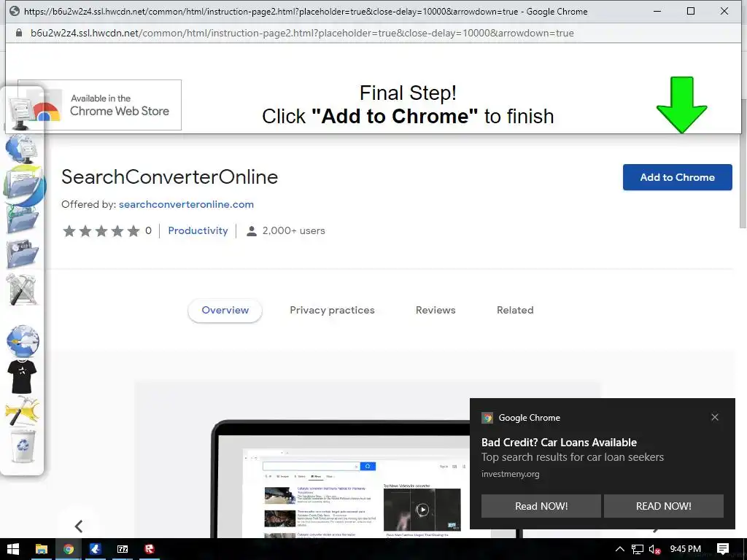Maximize the Chrome popup window
747x560 pixels.
(691, 11)
